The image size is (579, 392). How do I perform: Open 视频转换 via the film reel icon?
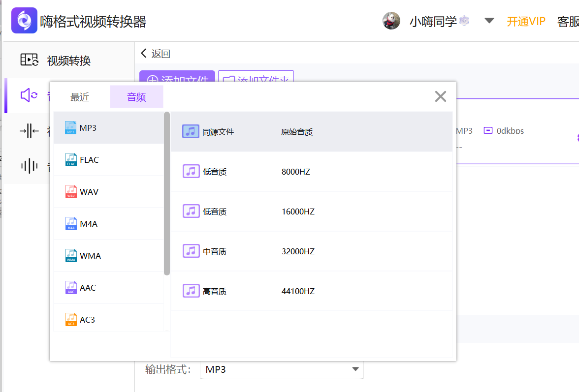(x=29, y=59)
